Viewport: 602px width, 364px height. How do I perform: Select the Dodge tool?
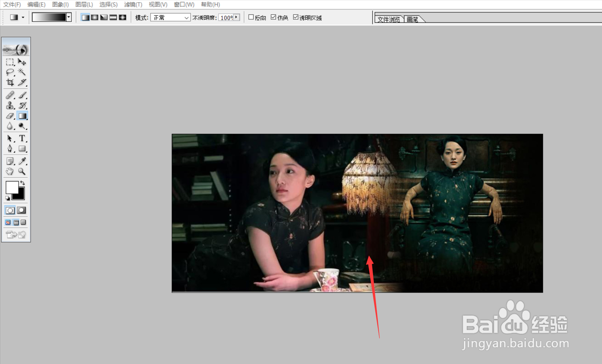tap(22, 126)
